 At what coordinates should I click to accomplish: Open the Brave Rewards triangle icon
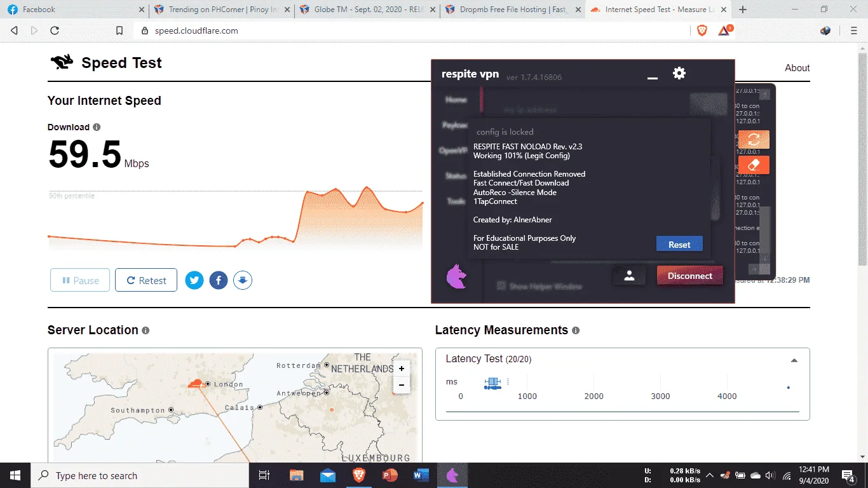coord(724,30)
